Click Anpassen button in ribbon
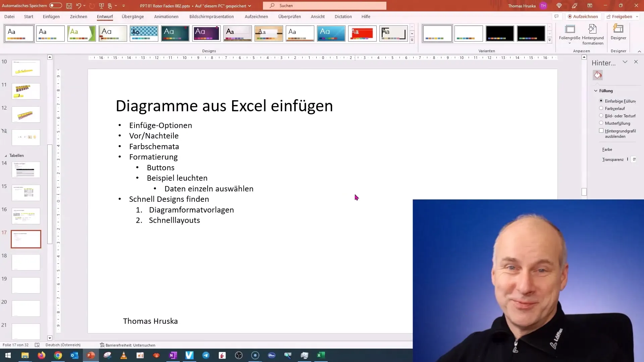The width and height of the screenshot is (644, 362). point(581,50)
